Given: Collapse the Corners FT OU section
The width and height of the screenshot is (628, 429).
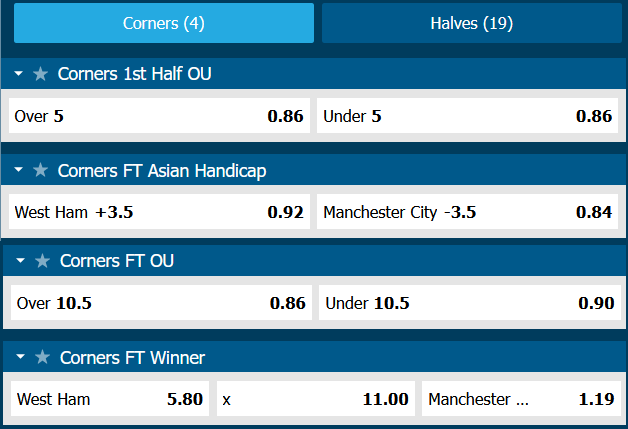Looking at the screenshot, I should click(x=21, y=261).
